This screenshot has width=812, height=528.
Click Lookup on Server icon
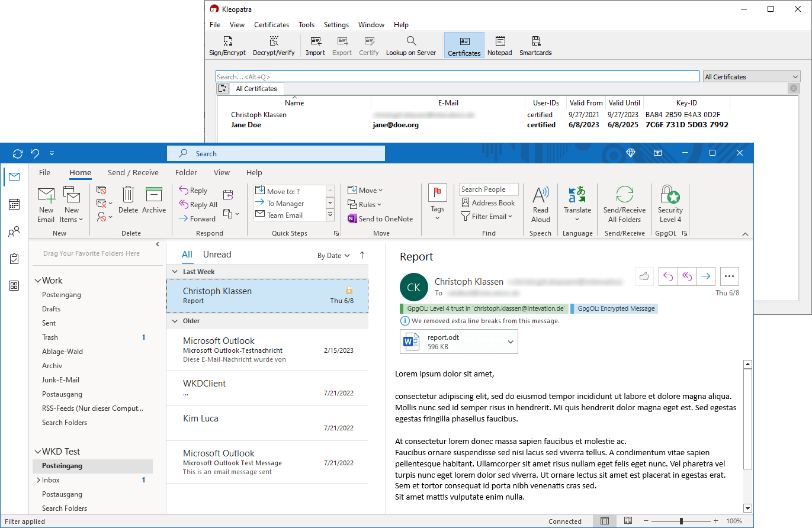(x=411, y=41)
